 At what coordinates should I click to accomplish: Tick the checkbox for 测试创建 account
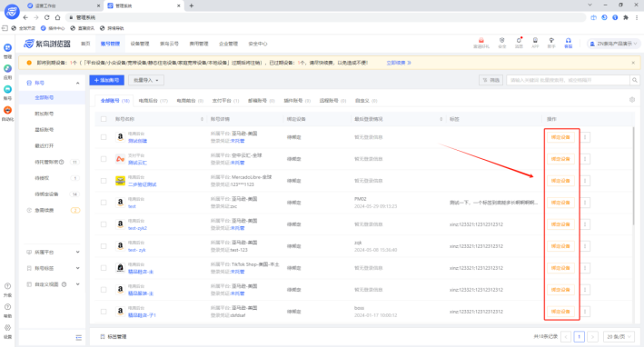(104, 137)
